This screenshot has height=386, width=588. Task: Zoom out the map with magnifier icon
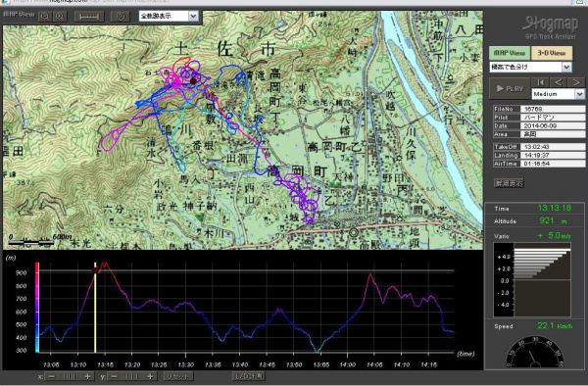tap(45, 17)
